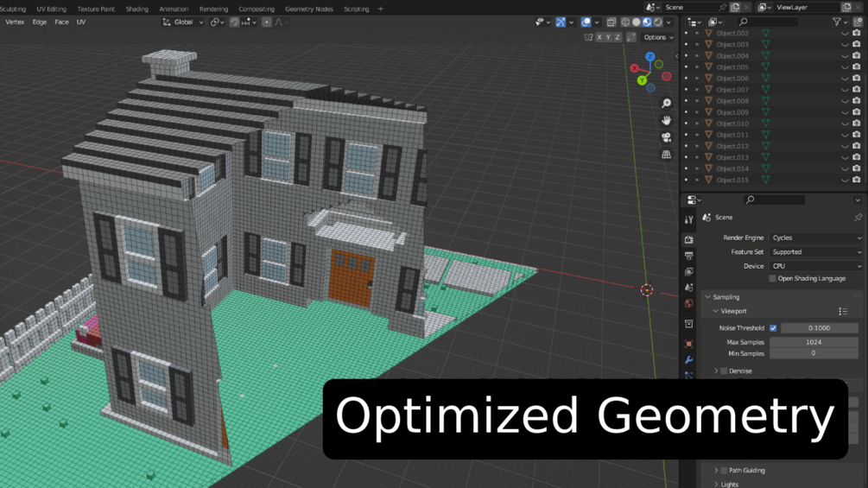Image resolution: width=868 pixels, height=488 pixels.
Task: Hide Object.010 in viewport
Action: (x=845, y=124)
